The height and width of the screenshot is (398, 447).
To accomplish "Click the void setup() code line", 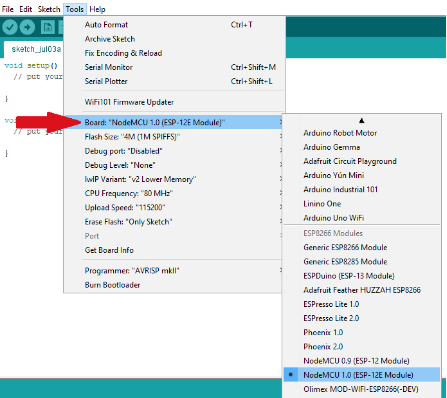I will [x=31, y=66].
